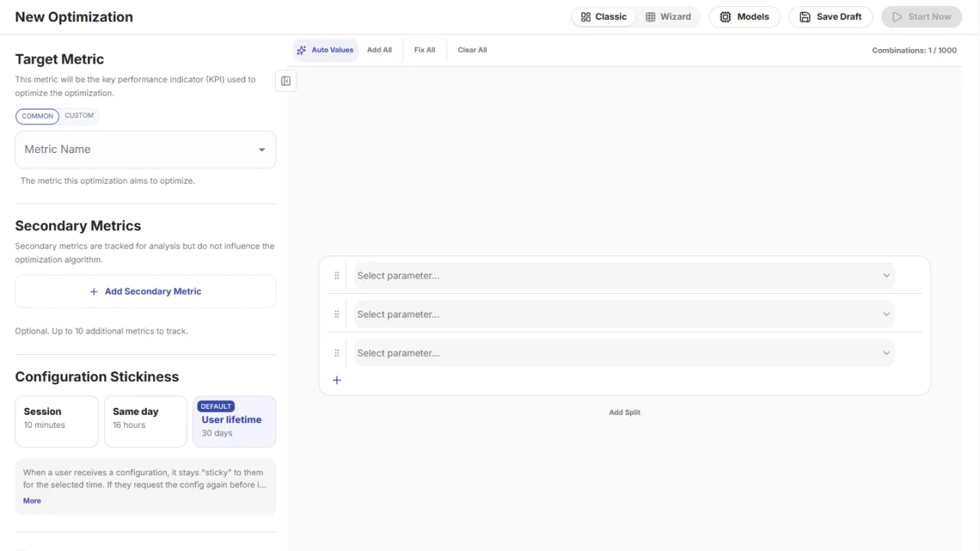This screenshot has height=551, width=980.
Task: Click the chevron of first parameter row
Action: tap(887, 275)
